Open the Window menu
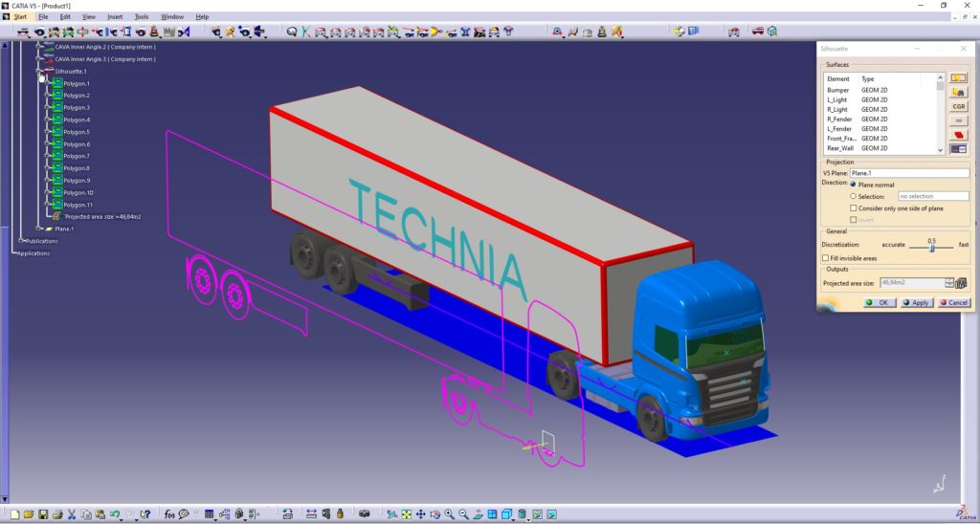 pyautogui.click(x=172, y=17)
